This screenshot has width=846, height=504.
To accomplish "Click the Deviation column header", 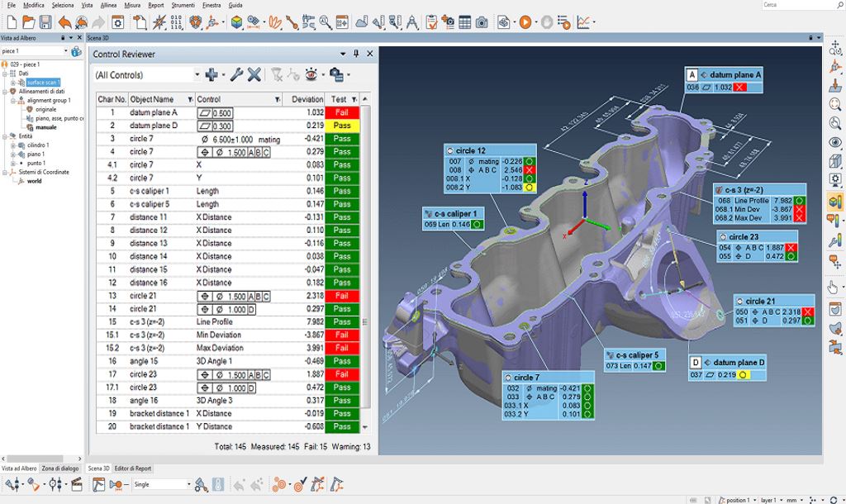I will coord(307,99).
